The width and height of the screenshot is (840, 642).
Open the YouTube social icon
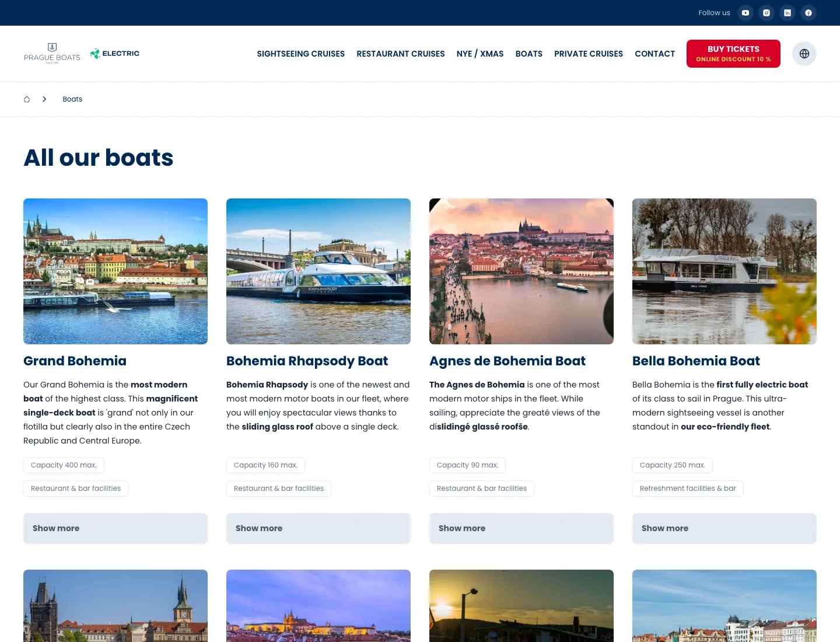coord(745,13)
